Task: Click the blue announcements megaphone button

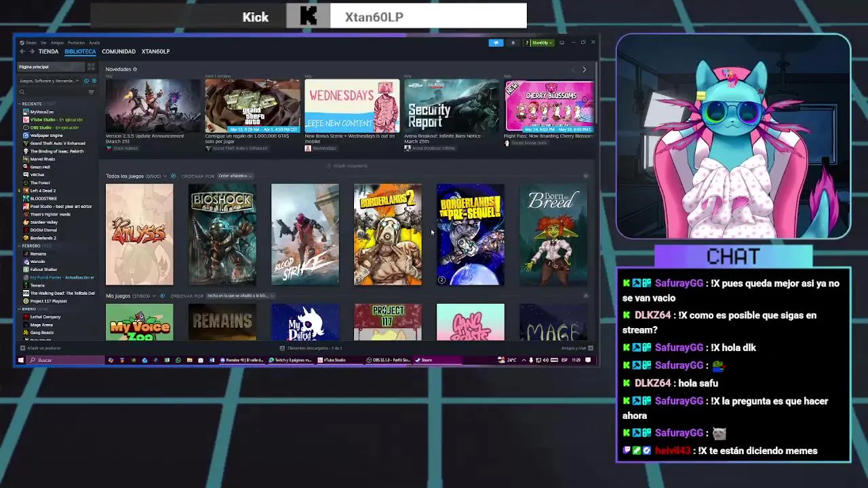Action: click(x=496, y=43)
